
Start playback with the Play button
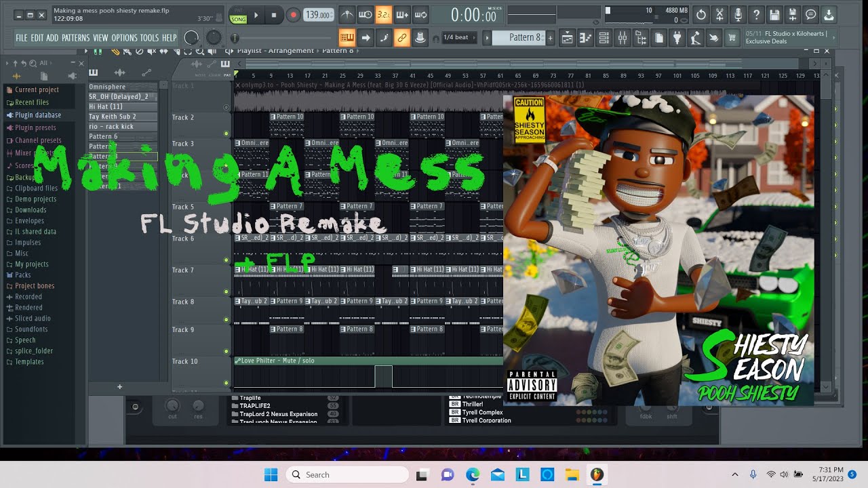(256, 15)
